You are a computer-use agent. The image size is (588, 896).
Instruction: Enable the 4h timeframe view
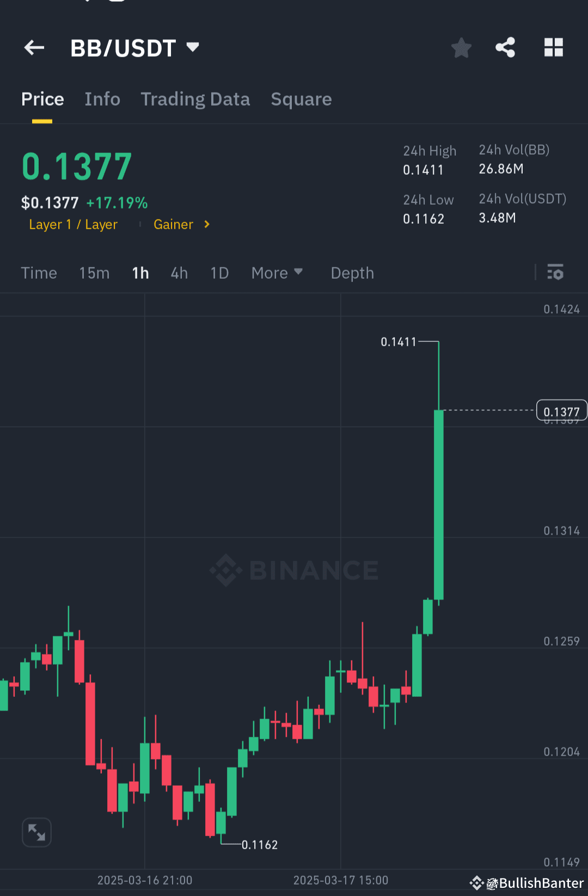pos(179,273)
